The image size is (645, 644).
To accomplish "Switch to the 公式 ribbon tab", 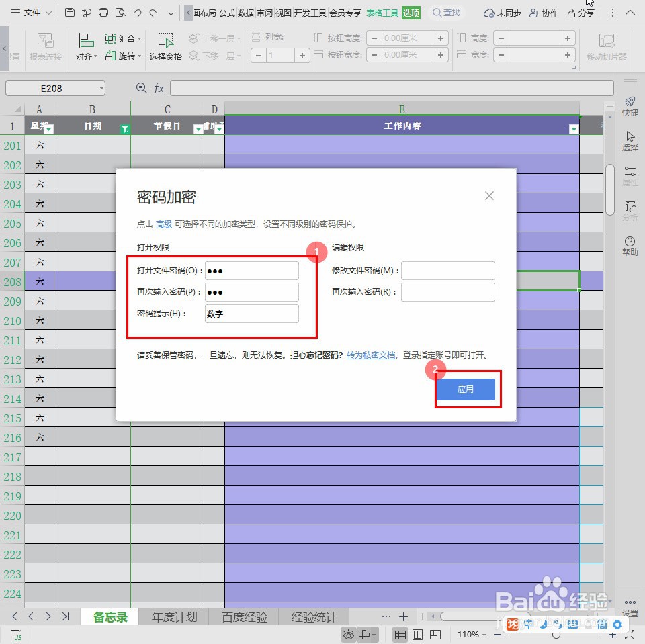I will tap(227, 13).
